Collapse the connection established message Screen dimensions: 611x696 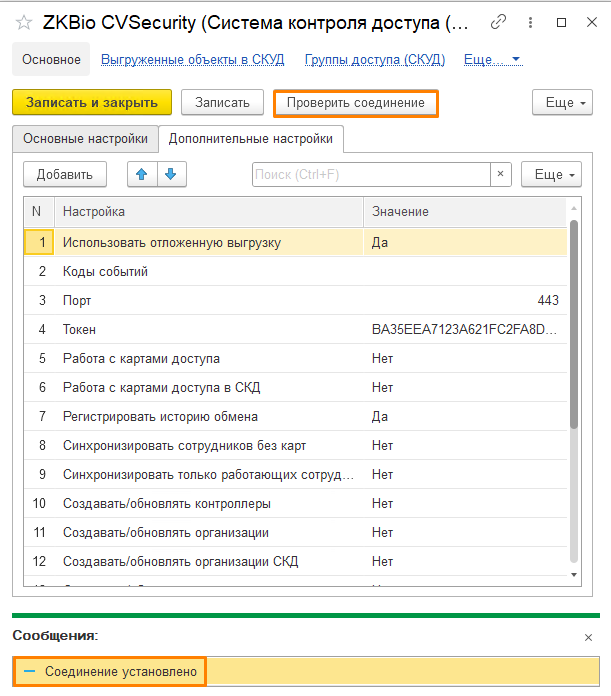[x=29, y=671]
